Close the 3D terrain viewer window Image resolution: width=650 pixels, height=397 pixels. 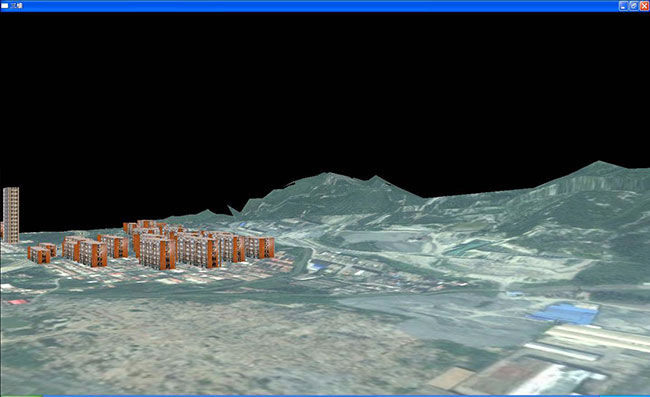point(644,6)
